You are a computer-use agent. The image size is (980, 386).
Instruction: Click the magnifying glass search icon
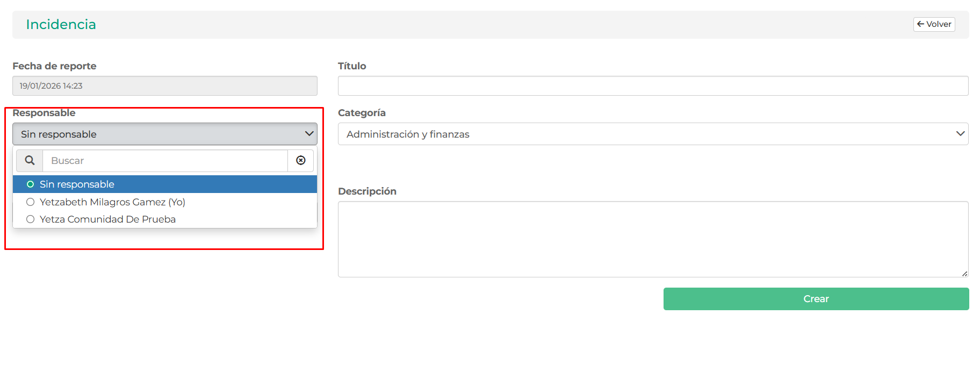point(30,161)
